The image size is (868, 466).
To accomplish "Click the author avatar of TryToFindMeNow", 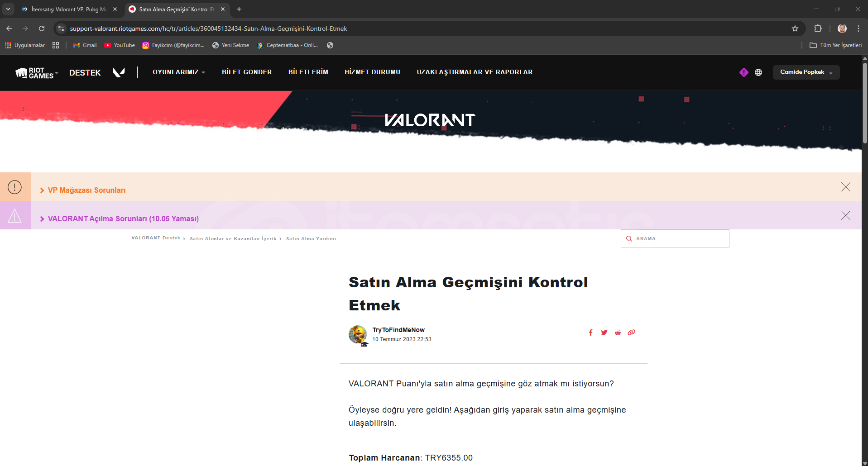I will coord(358,335).
